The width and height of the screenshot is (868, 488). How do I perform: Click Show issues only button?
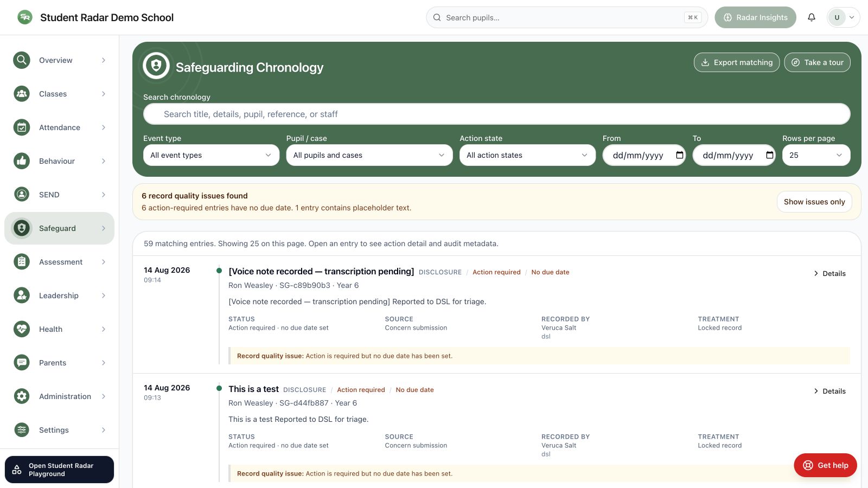(x=814, y=202)
